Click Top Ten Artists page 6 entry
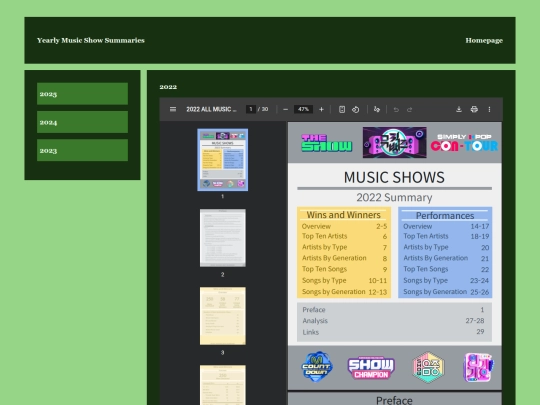The width and height of the screenshot is (540, 405). click(x=344, y=236)
